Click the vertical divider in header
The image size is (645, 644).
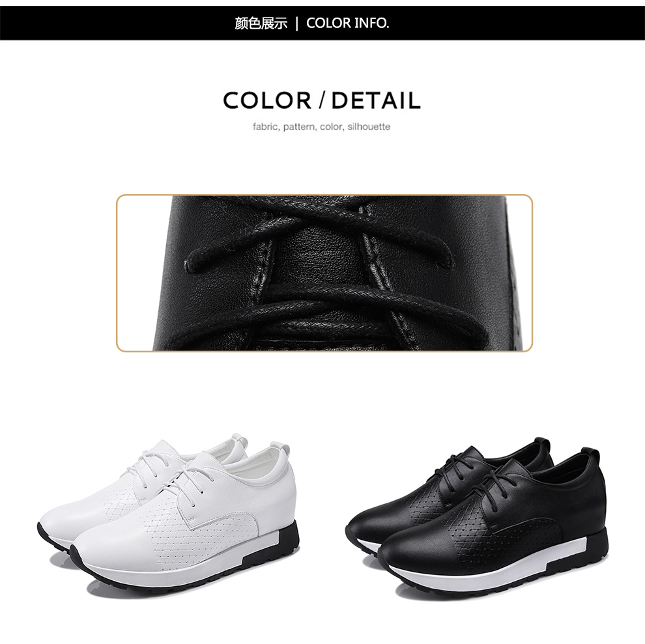point(297,23)
